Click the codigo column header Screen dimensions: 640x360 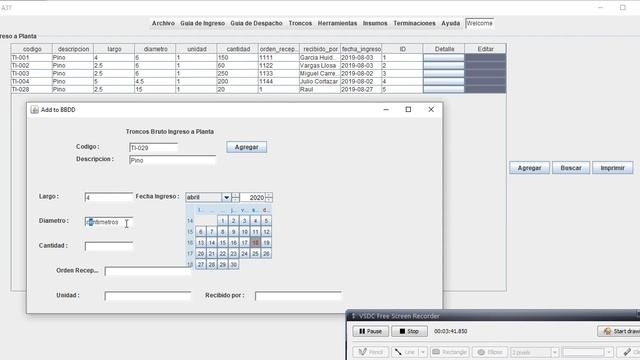[x=32, y=49]
